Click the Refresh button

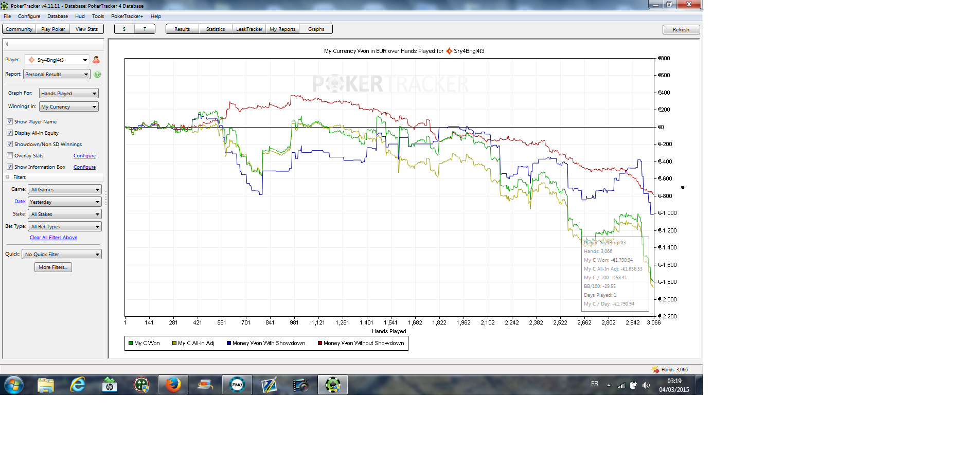(x=681, y=30)
